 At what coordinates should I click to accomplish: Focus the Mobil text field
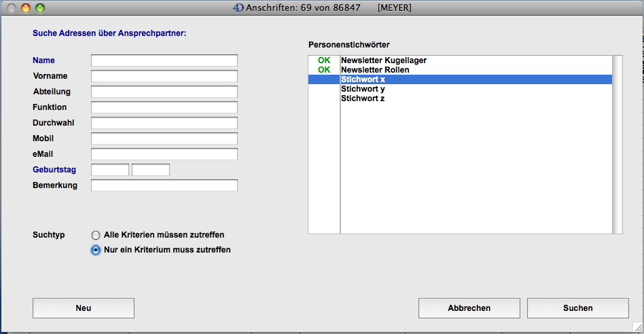click(164, 138)
